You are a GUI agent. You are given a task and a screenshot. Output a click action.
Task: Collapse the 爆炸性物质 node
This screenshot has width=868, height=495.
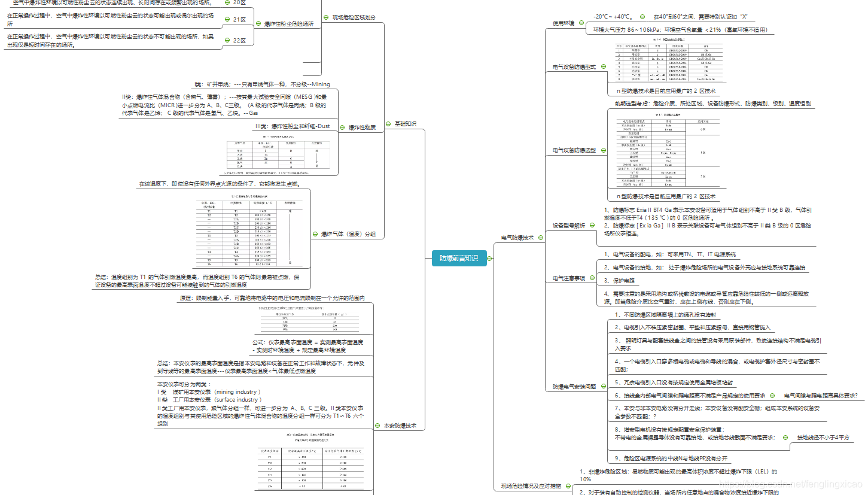(343, 127)
